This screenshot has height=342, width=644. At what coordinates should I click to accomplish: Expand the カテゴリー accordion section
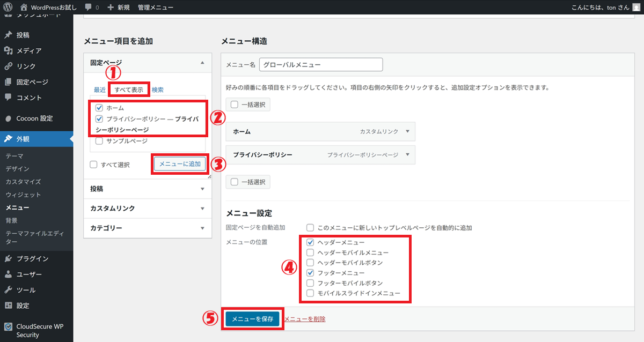pyautogui.click(x=202, y=228)
